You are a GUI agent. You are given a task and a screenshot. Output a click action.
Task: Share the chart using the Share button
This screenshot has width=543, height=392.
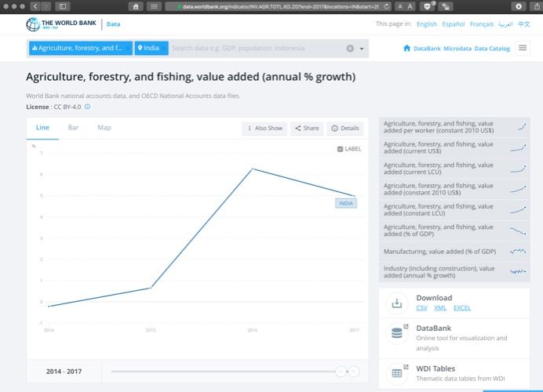(x=306, y=128)
